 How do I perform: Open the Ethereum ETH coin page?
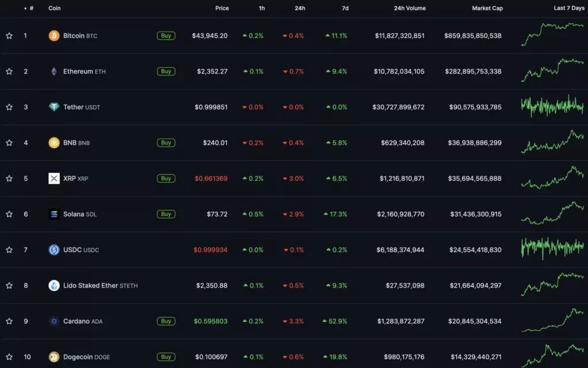click(84, 71)
